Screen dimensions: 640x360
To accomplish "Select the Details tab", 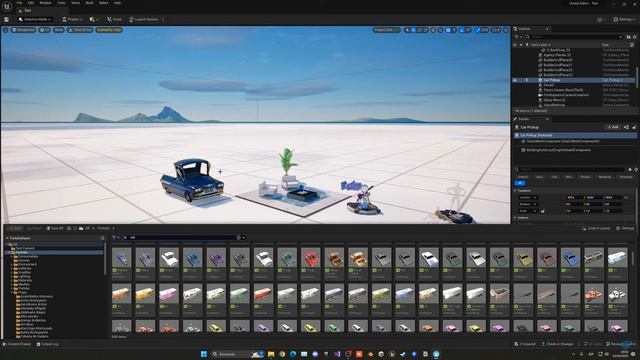I will 524,119.
